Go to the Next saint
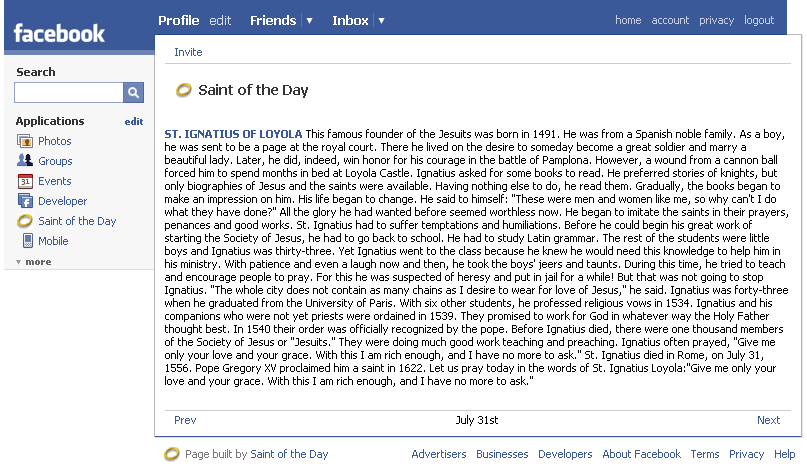The height and width of the screenshot is (470, 807). [768, 420]
